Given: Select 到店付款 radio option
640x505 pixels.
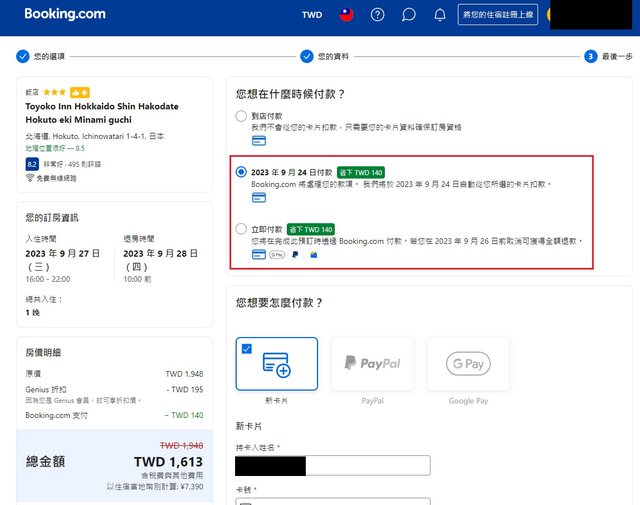Looking at the screenshot, I should [241, 117].
